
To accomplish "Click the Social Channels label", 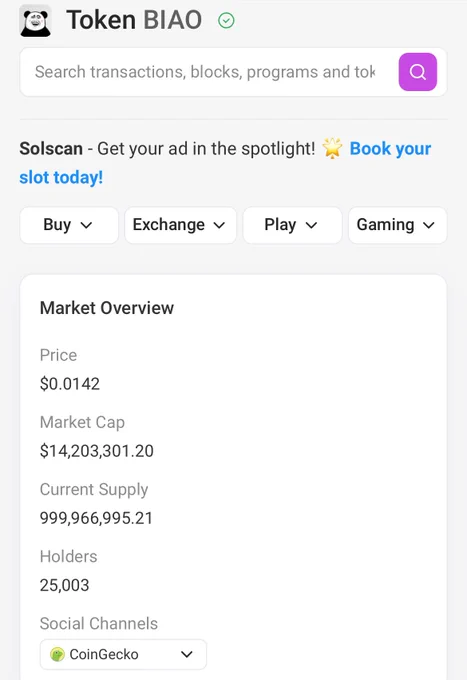I will (99, 623).
